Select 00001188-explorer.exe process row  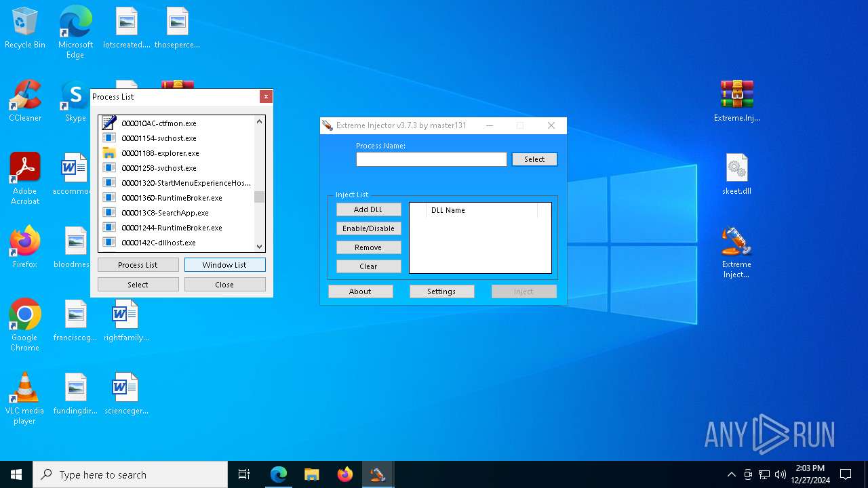176,153
